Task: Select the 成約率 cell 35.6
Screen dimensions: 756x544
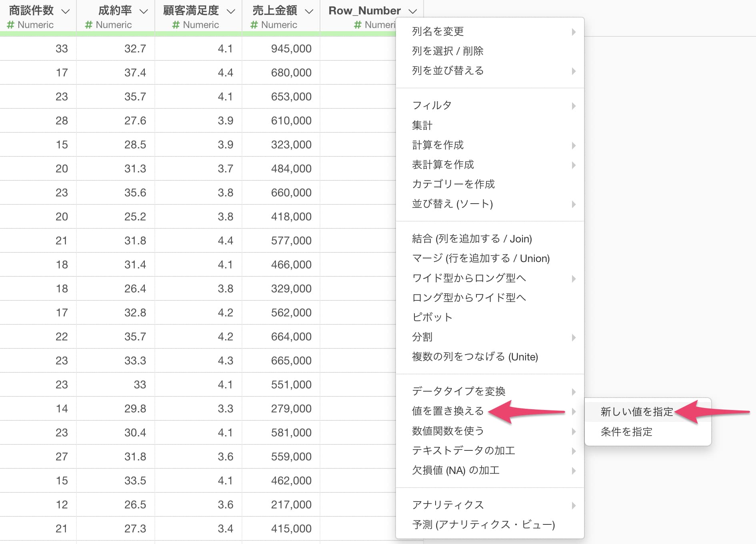Action: pos(116,193)
